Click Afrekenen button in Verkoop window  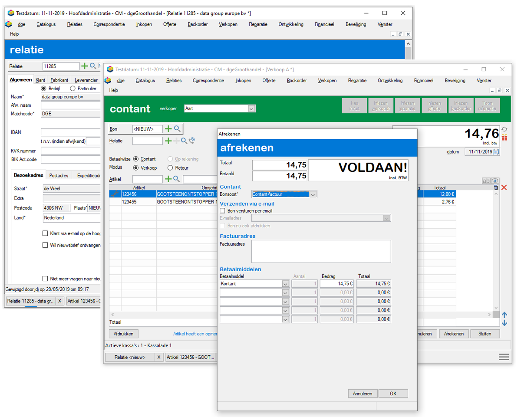point(454,334)
